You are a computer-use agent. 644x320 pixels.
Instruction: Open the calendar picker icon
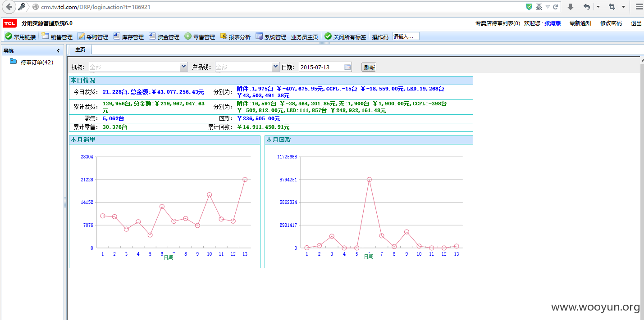pyautogui.click(x=347, y=67)
